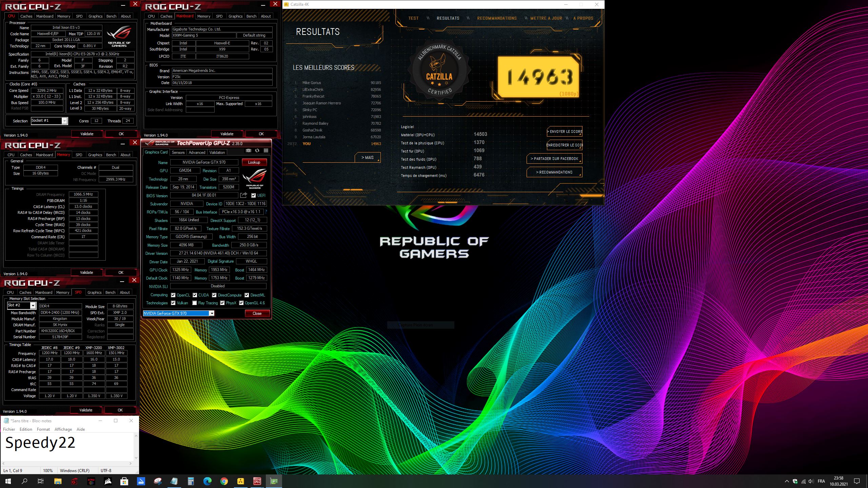Open the RECOMMANDATIONS tab in Catzilla

tap(497, 18)
